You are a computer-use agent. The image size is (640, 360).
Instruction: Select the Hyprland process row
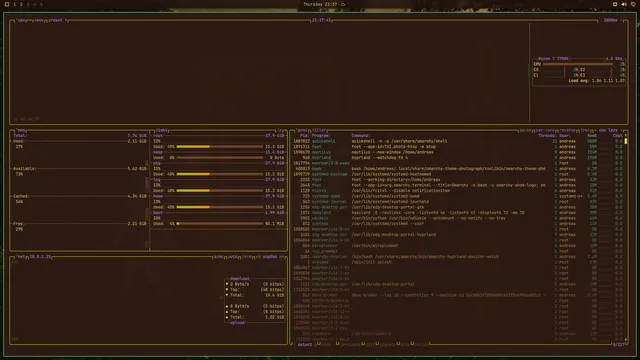[458, 158]
